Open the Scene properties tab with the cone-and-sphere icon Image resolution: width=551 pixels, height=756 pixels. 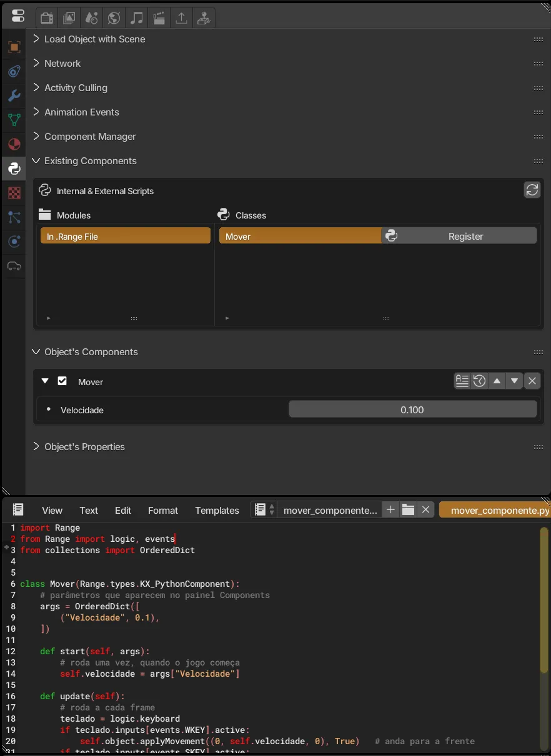pyautogui.click(x=92, y=18)
